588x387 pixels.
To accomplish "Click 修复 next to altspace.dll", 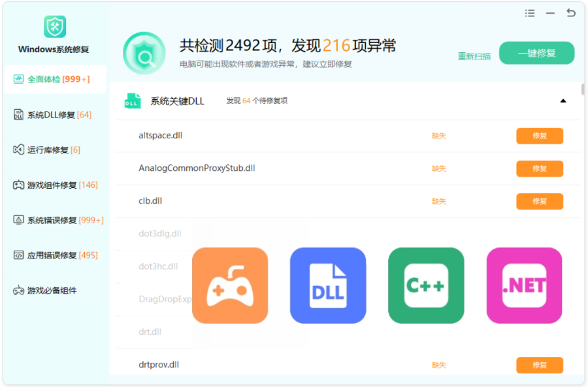I will [540, 136].
